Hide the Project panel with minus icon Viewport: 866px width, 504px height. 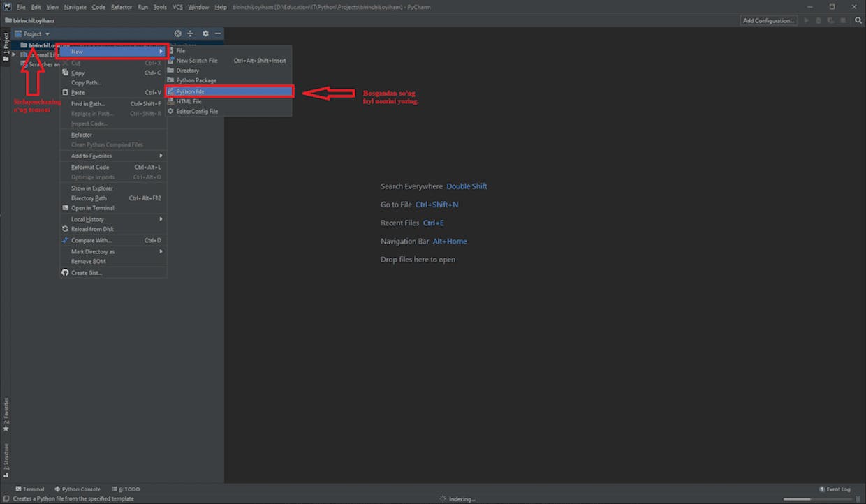pos(218,34)
